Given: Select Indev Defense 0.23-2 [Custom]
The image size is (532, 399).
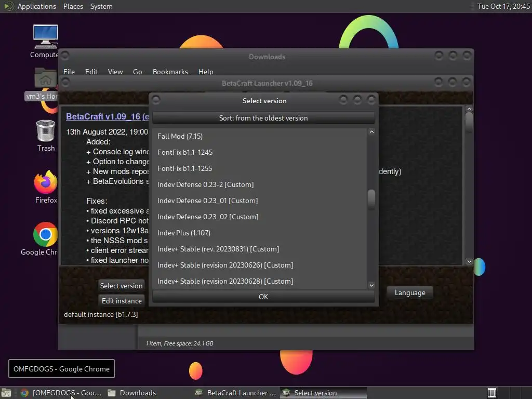Looking at the screenshot, I should [260, 184].
